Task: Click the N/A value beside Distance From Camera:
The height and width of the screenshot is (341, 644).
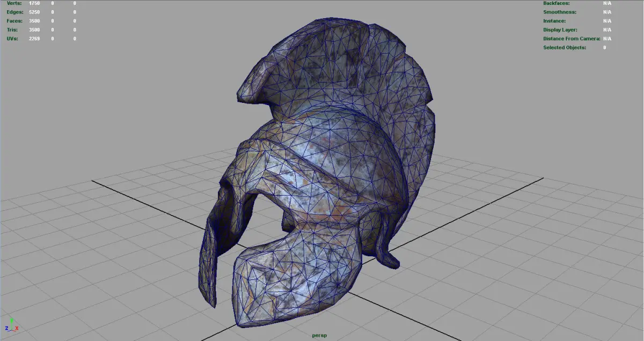Action: click(607, 39)
